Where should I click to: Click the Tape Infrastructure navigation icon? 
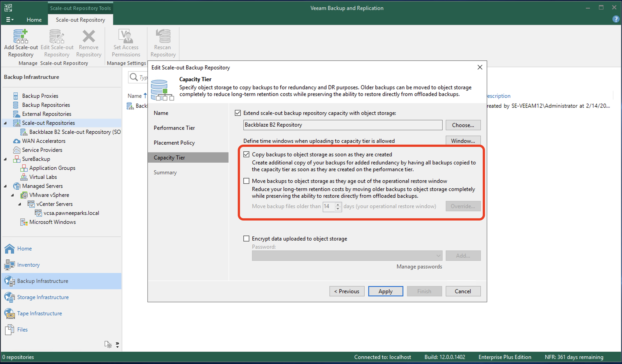(x=10, y=313)
